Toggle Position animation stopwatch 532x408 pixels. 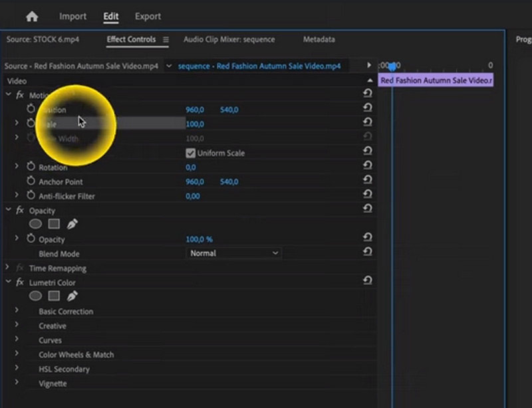31,109
